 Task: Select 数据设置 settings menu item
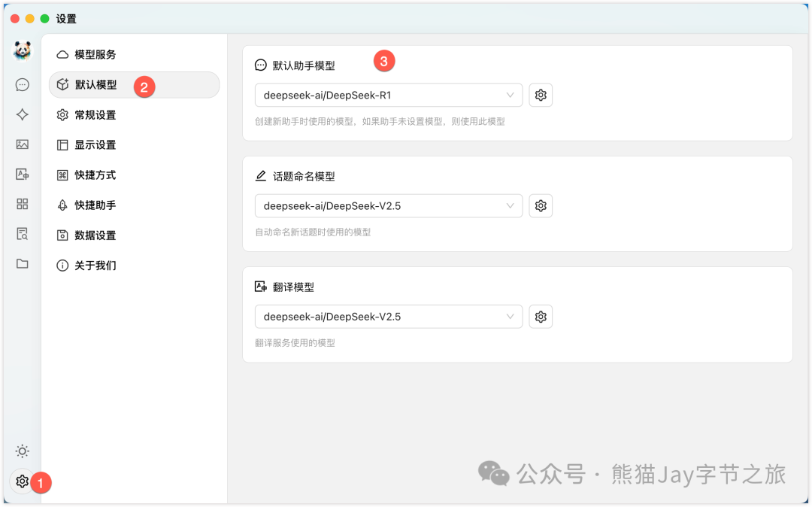tap(134, 235)
